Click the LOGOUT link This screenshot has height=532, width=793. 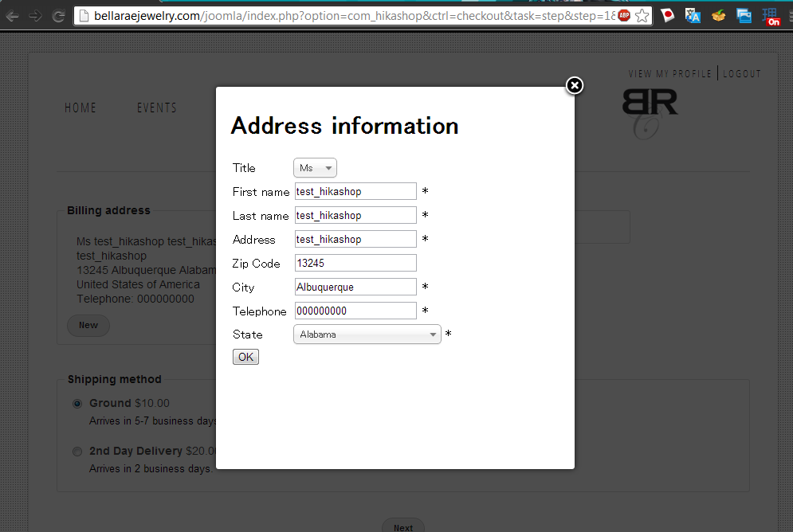[742, 74]
